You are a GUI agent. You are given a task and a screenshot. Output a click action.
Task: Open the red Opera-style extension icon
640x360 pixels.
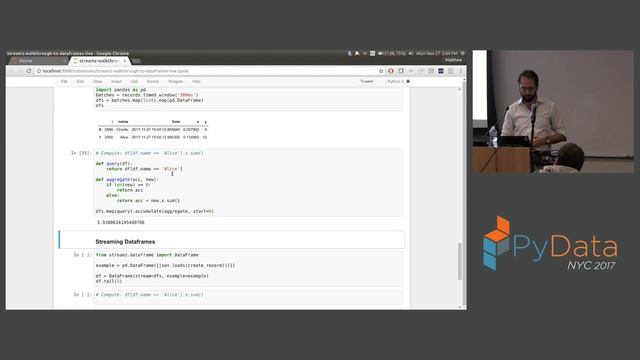tap(391, 71)
